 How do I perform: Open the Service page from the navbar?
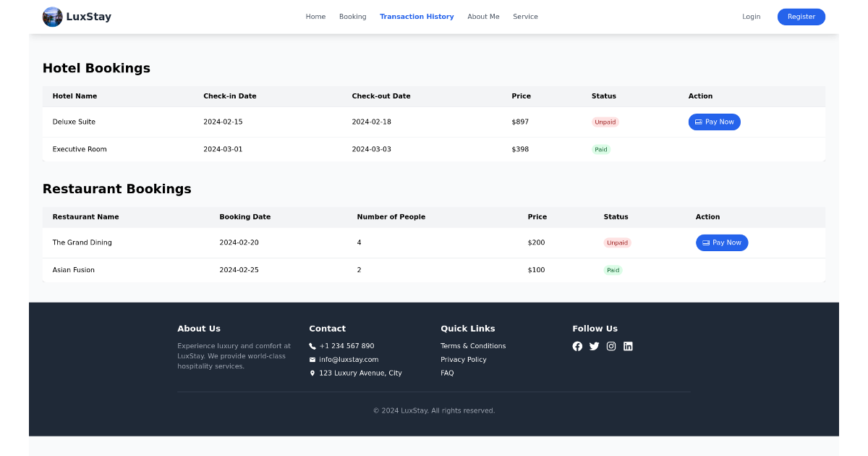tap(525, 16)
